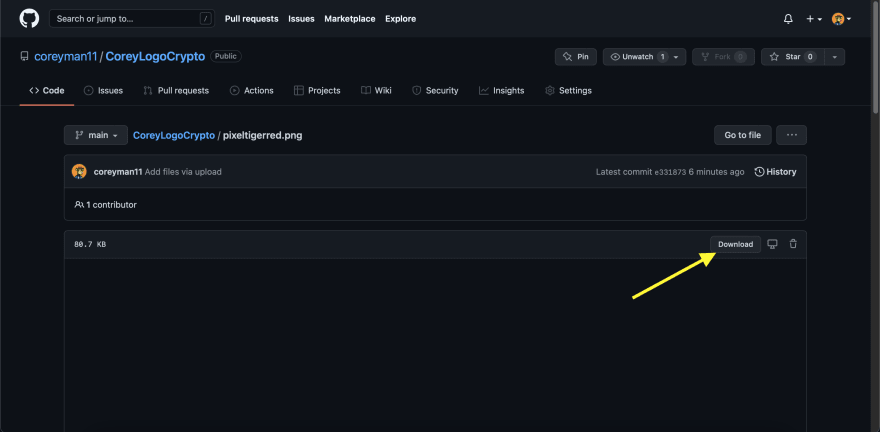Open Marketplace in top navigation
Image resolution: width=880 pixels, height=432 pixels.
(x=350, y=19)
